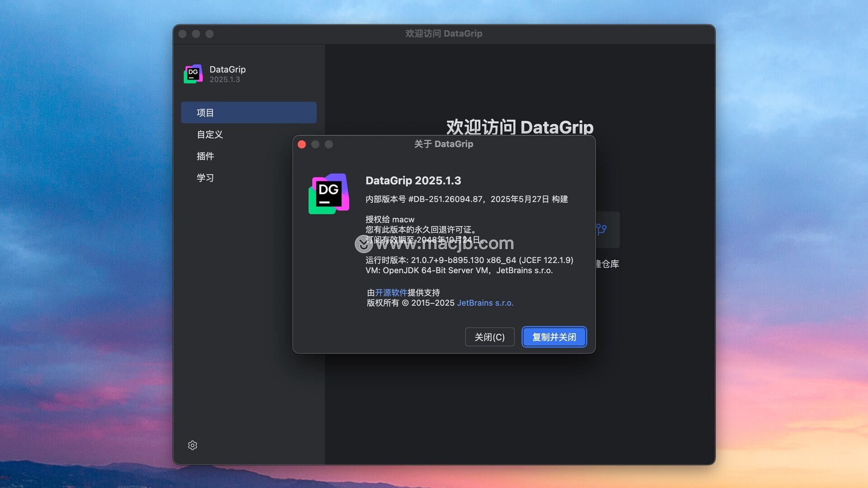Click the 复制并关闭 button
The image size is (868, 488).
point(554,337)
